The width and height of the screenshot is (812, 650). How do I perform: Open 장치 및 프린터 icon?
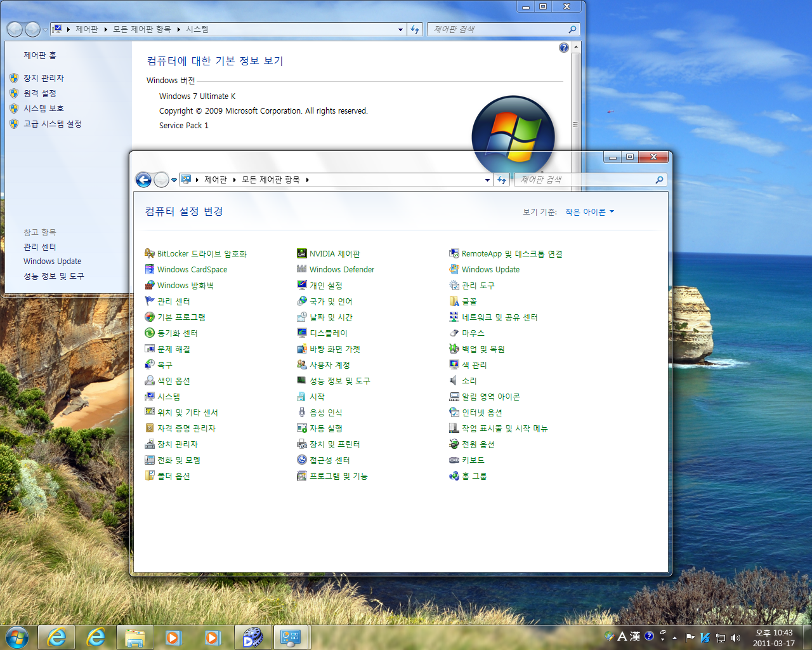[x=302, y=444]
